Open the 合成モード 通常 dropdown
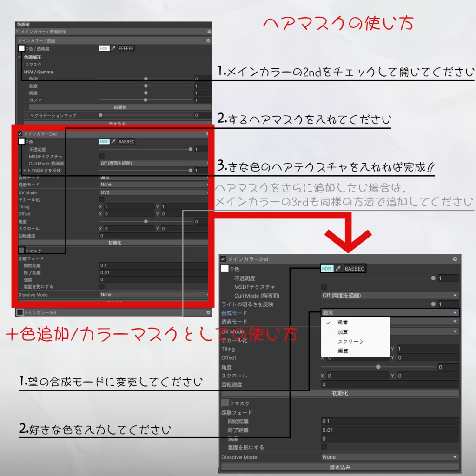The height and width of the screenshot is (476, 476). [390, 313]
